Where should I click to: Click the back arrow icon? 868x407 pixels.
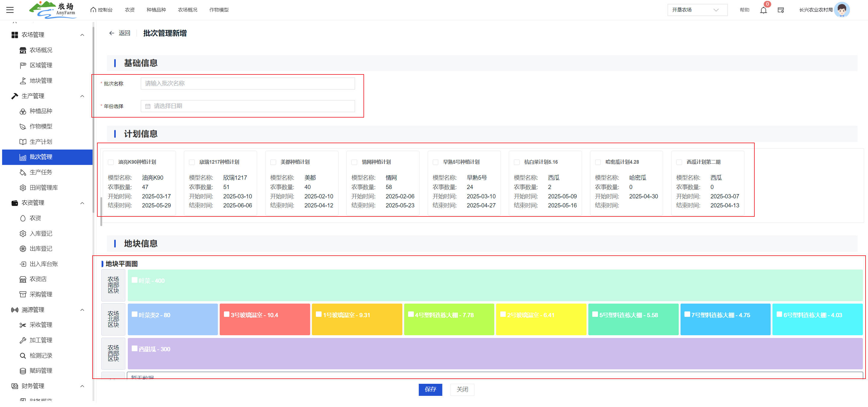click(x=112, y=33)
